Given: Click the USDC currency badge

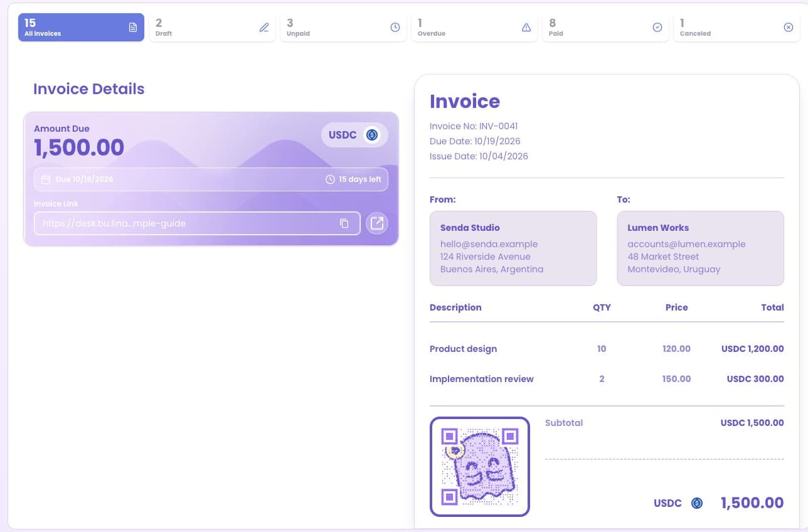Looking at the screenshot, I should [x=354, y=135].
